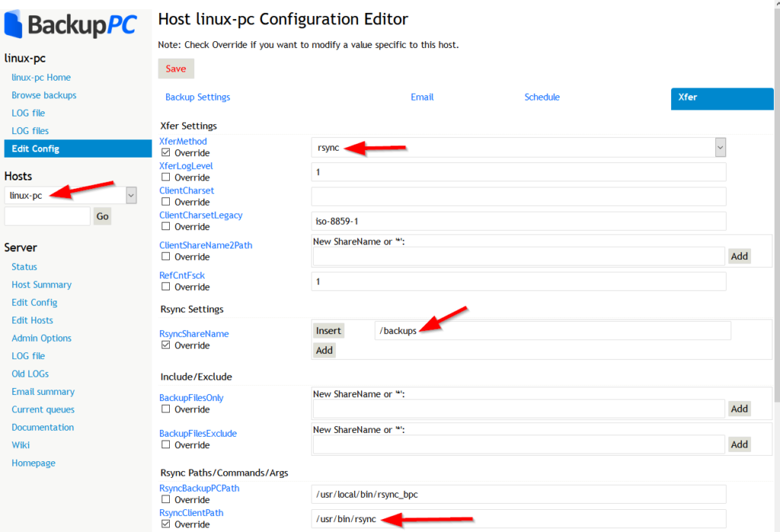Click the BackupFilesOnly New ShareName field

click(518, 409)
